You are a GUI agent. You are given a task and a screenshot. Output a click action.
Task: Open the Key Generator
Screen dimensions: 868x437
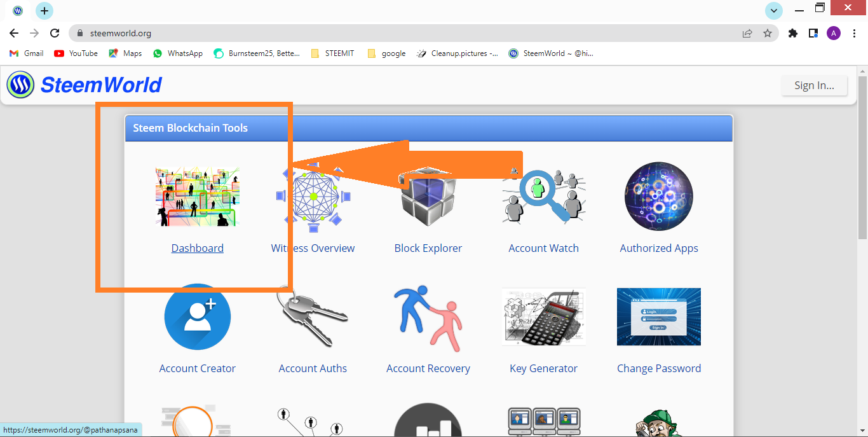point(543,368)
